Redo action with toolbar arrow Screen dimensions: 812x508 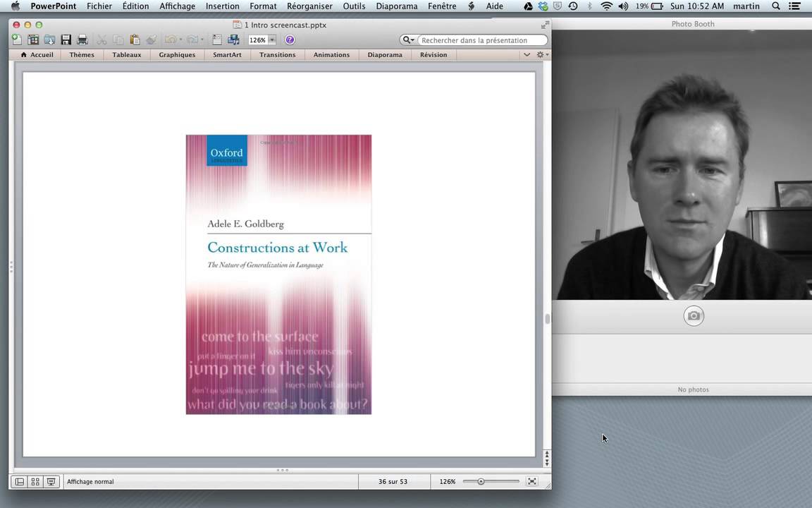coord(192,40)
